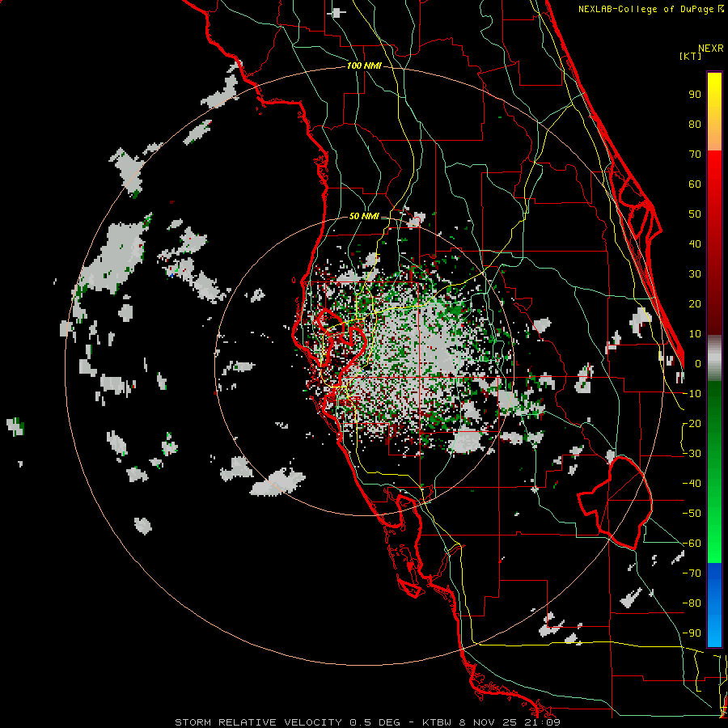Click the NEXLAB-College of DuPage credit text
728x728 pixels.
pyautogui.click(x=650, y=9)
